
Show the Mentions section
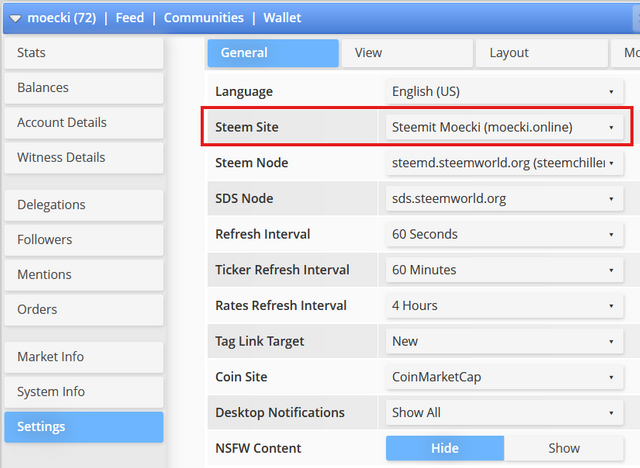[84, 275]
